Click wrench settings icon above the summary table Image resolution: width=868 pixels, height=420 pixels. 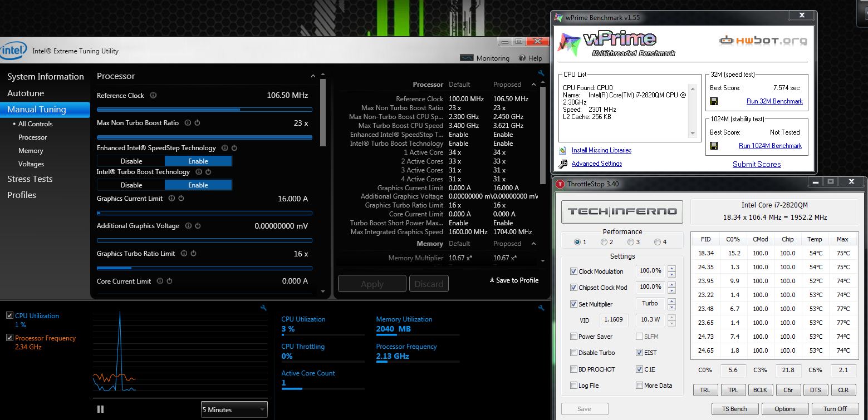click(x=541, y=73)
